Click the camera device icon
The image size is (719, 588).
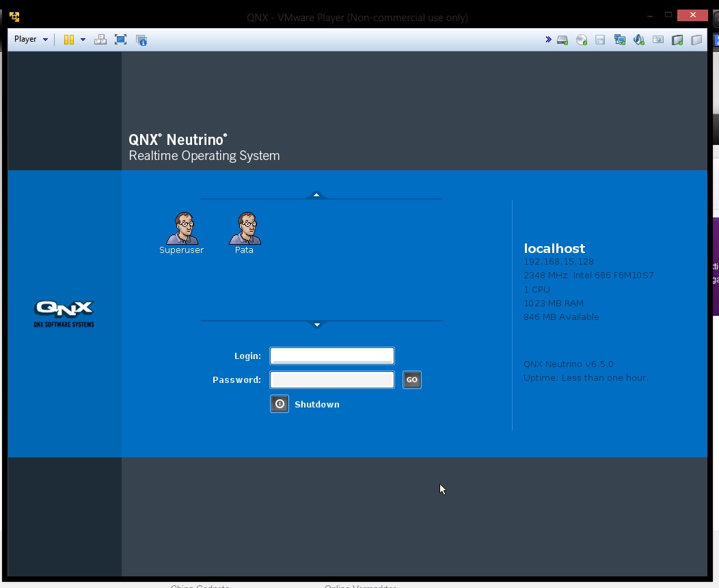[x=658, y=40]
